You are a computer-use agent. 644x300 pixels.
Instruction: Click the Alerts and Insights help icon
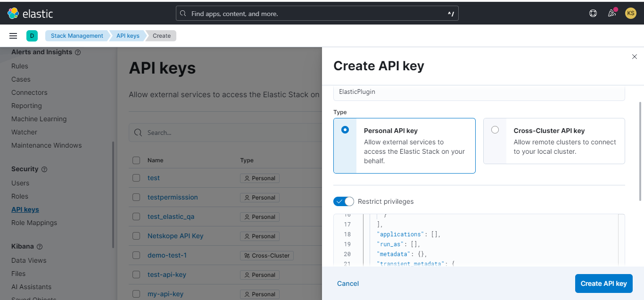click(x=78, y=52)
